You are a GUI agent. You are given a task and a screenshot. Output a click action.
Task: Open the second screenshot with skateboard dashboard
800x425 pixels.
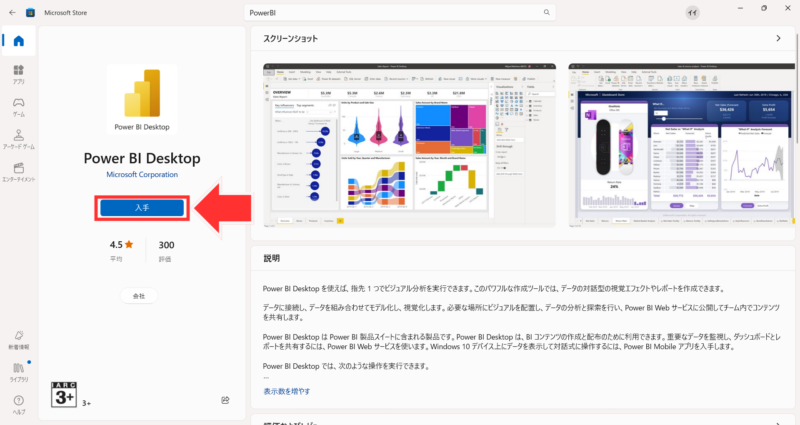coord(682,145)
